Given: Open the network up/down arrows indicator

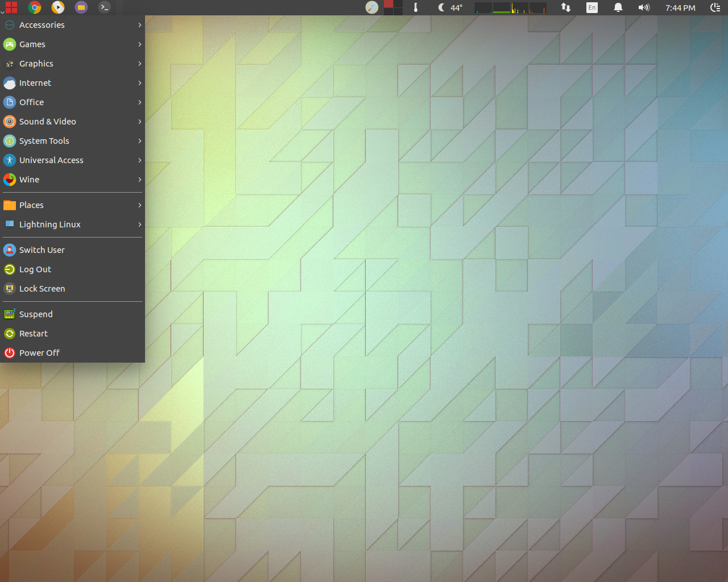Looking at the screenshot, I should point(566,7).
